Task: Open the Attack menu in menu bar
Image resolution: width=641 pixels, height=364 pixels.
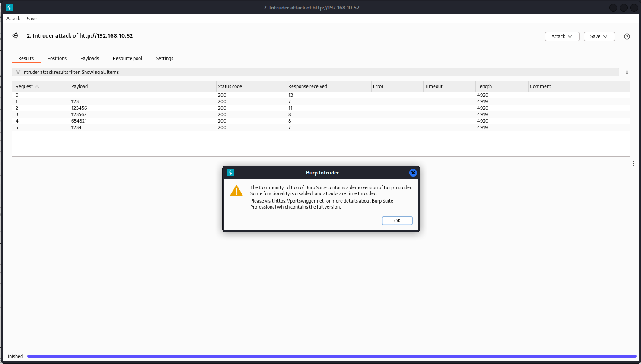Action: tap(13, 19)
